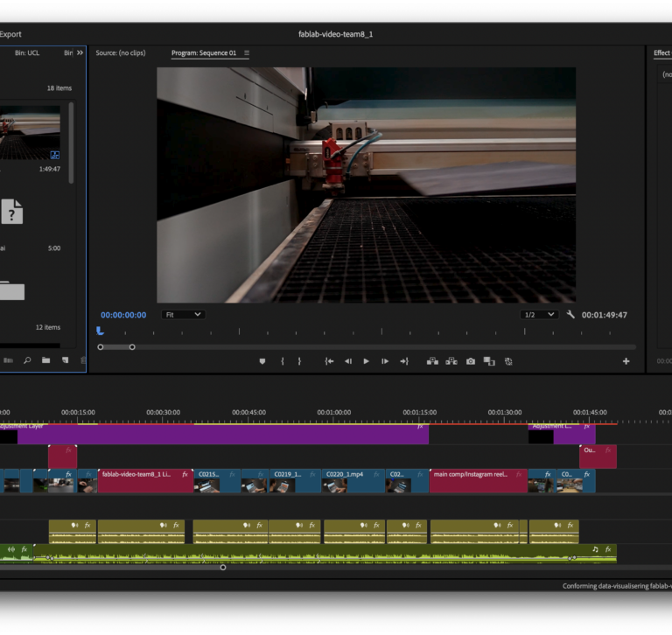Screen dimensions: 672x635
Task: Open the 1/2 playback resolution dropdown
Action: 539,315
